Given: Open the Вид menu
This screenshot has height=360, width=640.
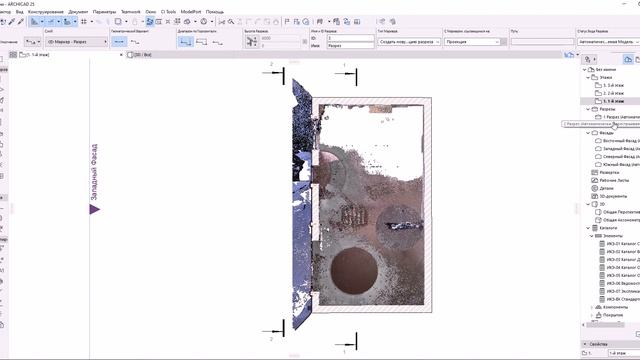Looking at the screenshot, I should tap(19, 12).
